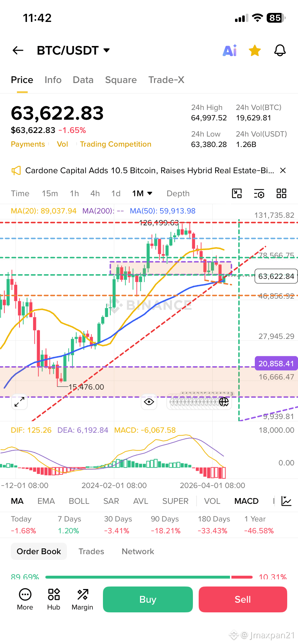Expand the BTC/USDT pair selector

pyautogui.click(x=73, y=51)
